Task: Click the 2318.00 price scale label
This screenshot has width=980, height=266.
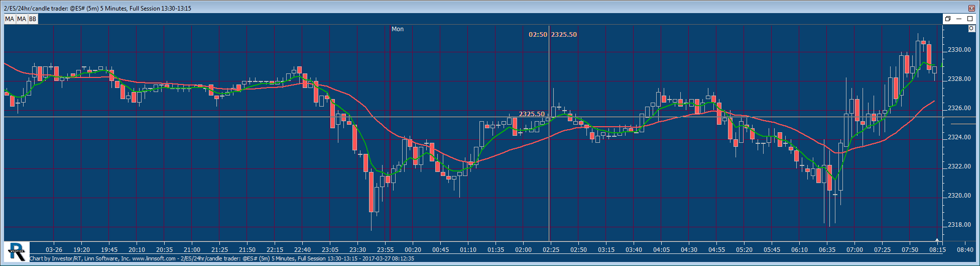Action: pyautogui.click(x=959, y=225)
